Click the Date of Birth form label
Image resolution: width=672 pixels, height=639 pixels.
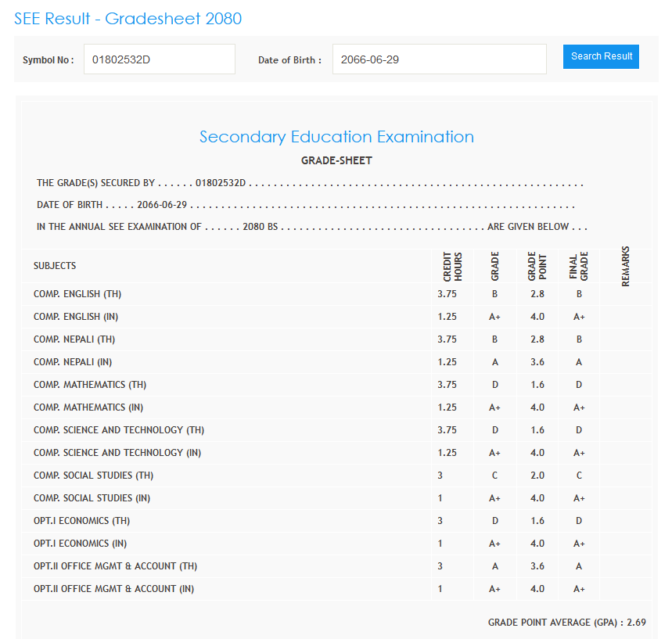point(289,60)
